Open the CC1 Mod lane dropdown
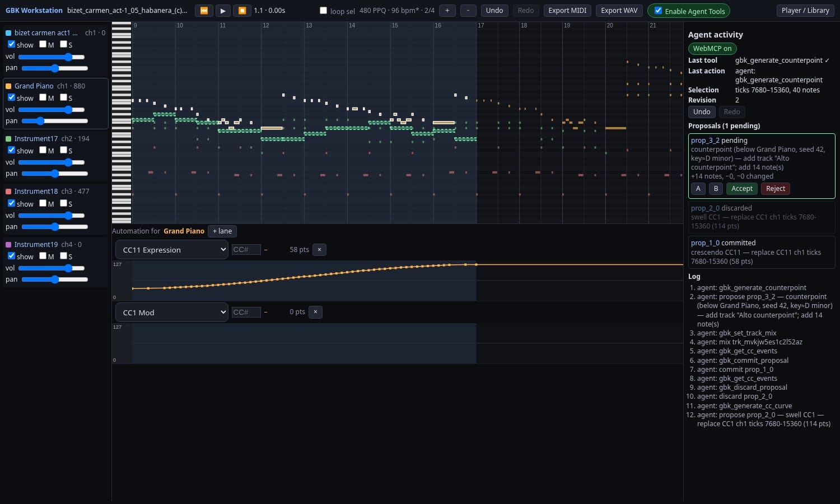Viewport: 840px width, 504px height. point(172,312)
